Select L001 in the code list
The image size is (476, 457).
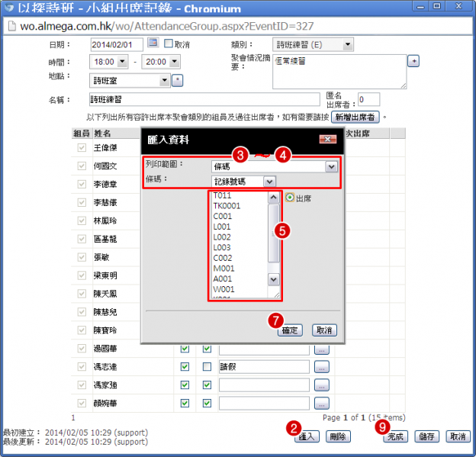[222, 227]
